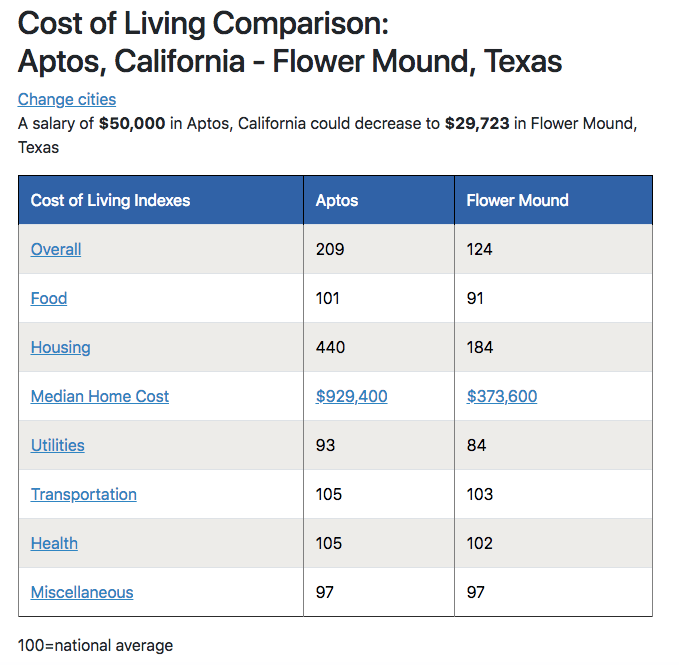
Task: Click the Flower Mound housing value 184
Action: (480, 347)
